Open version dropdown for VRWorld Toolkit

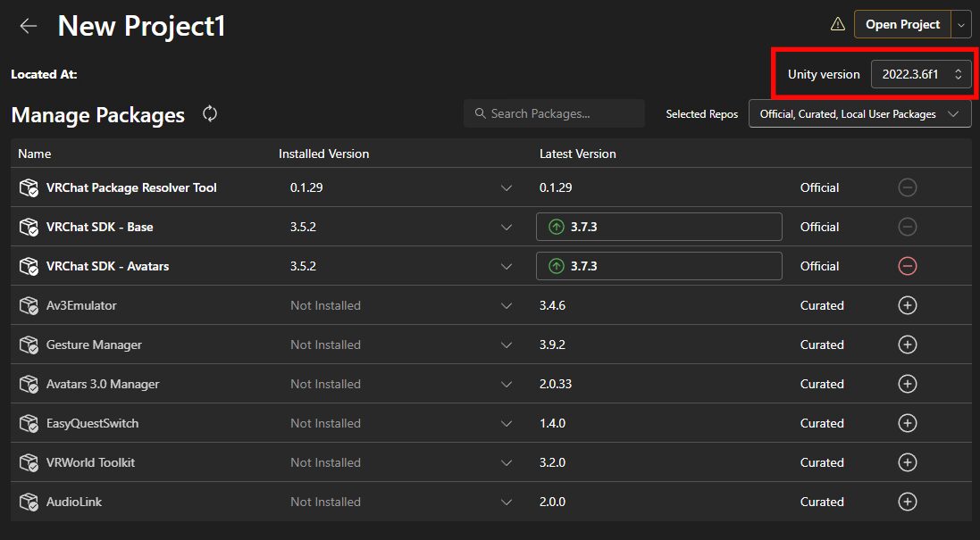point(507,463)
